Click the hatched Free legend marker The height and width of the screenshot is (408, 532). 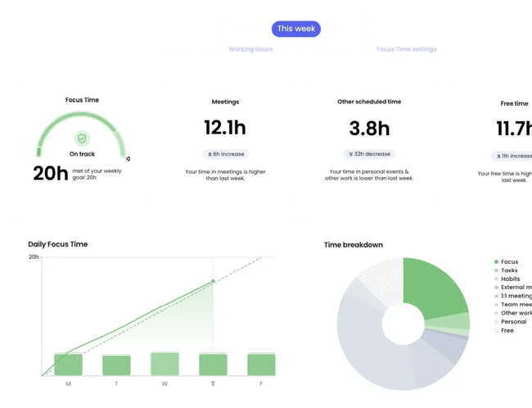click(x=496, y=330)
